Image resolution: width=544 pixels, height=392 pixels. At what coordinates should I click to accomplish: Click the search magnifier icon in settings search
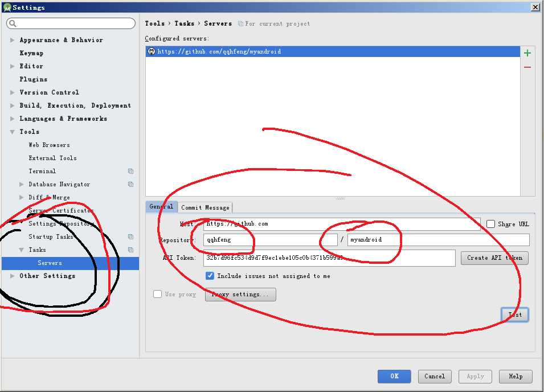13,23
